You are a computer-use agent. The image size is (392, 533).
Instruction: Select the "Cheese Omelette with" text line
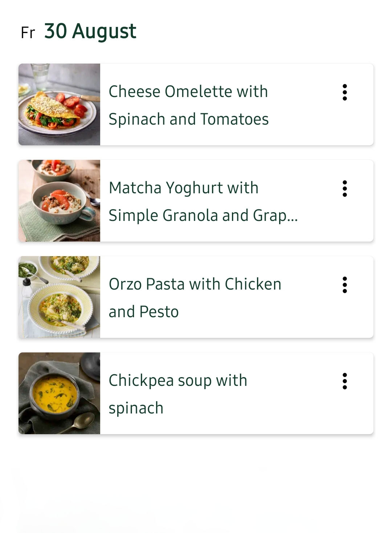pos(188,92)
